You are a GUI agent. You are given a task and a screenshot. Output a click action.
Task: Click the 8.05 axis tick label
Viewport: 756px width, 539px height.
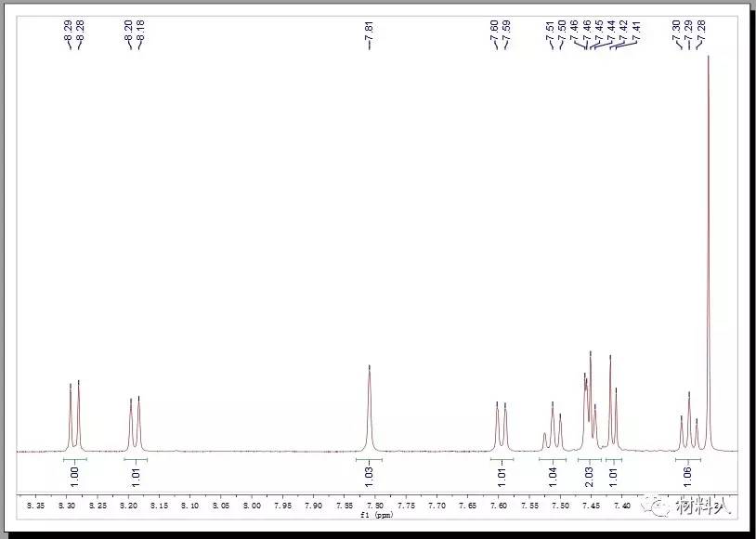tap(221, 506)
